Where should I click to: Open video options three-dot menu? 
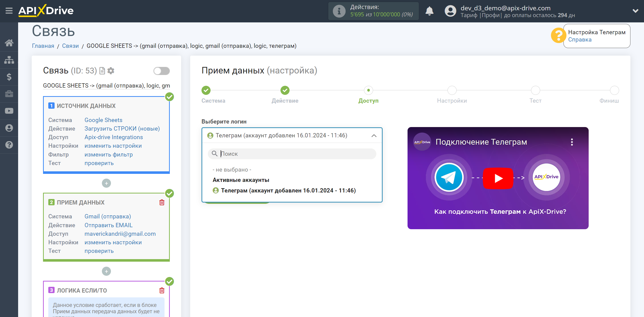coord(572,142)
